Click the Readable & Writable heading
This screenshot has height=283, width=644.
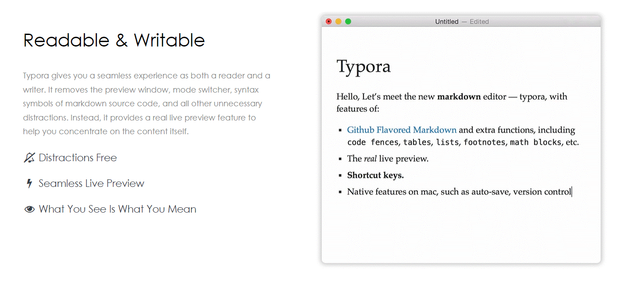114,40
